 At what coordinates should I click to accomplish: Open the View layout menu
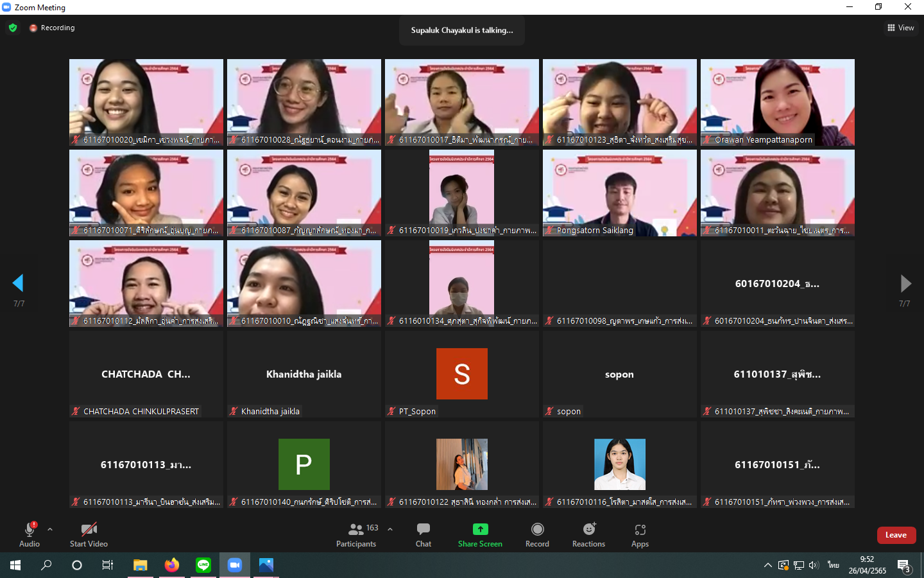(x=901, y=28)
